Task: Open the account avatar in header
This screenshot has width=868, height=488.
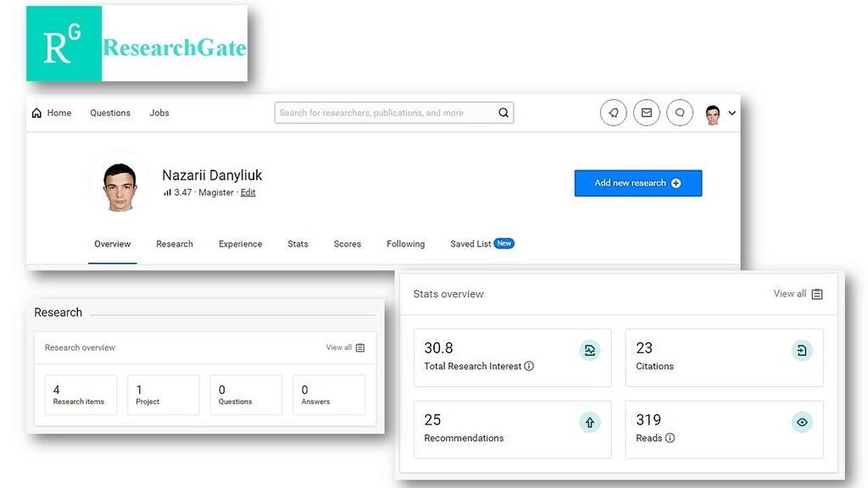Action: point(713,114)
